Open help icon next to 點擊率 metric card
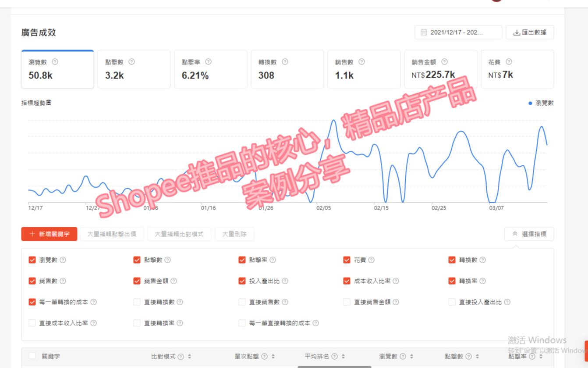The width and height of the screenshot is (588, 368). pos(208,62)
